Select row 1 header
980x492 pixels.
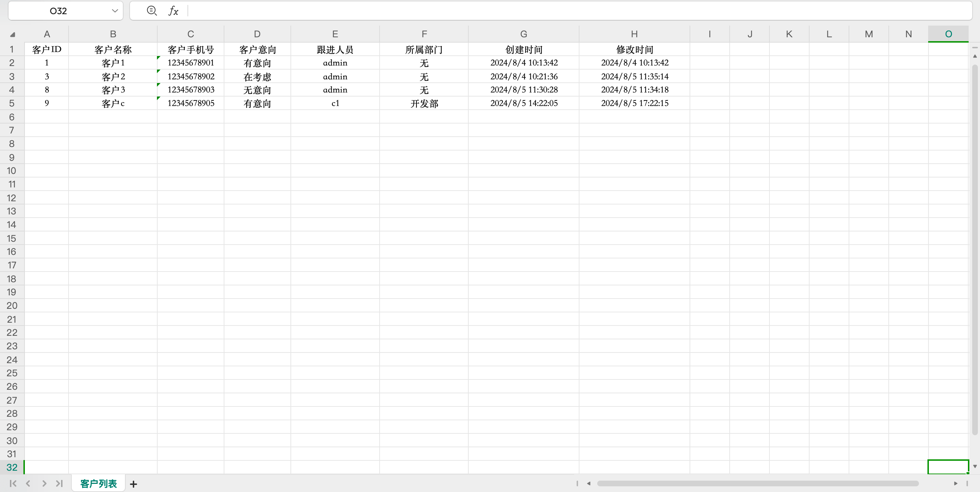(12, 49)
